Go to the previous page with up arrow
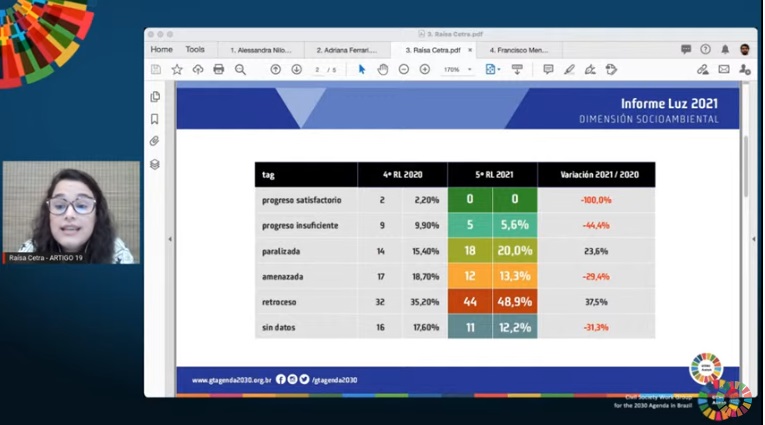The image size is (765, 425). [276, 69]
